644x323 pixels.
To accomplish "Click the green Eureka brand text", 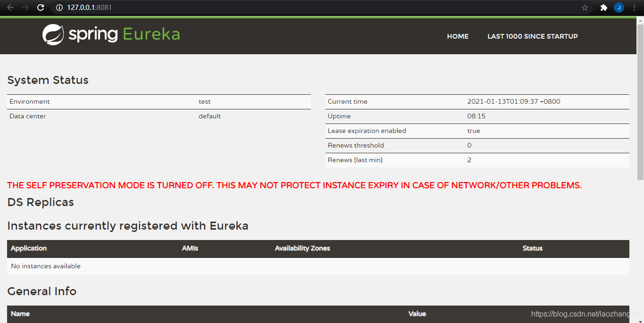I will [x=151, y=34].
